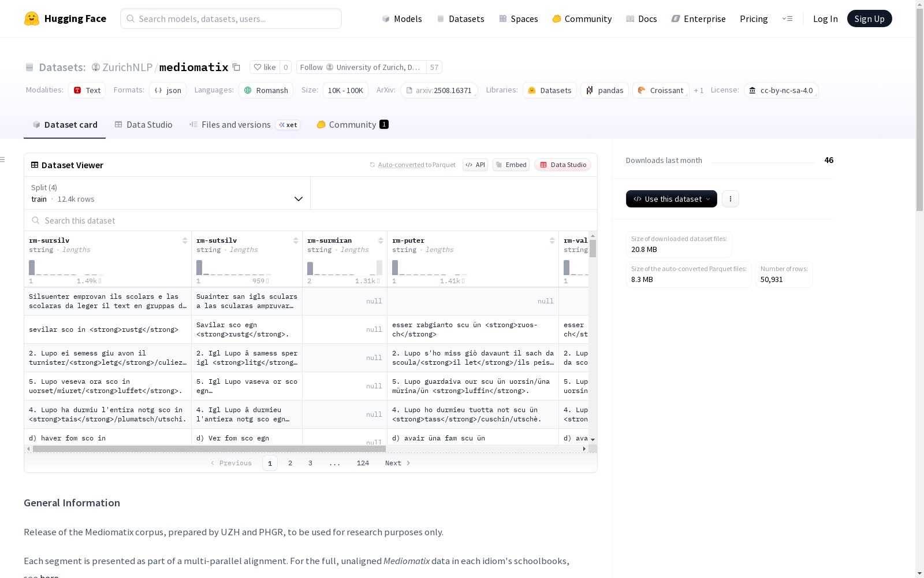Click the rm-sursilv lengths histogram
Screen dimensions: 924x578
(67, 268)
